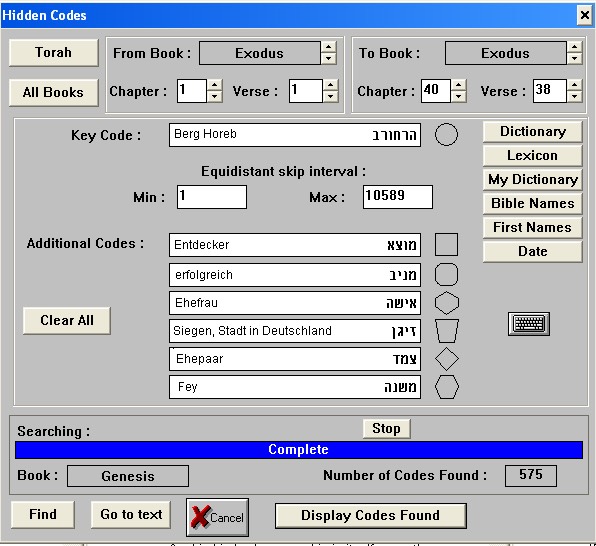This screenshot has height=546, width=596.
Task: Focus the Max skip interval field
Action: click(x=398, y=197)
